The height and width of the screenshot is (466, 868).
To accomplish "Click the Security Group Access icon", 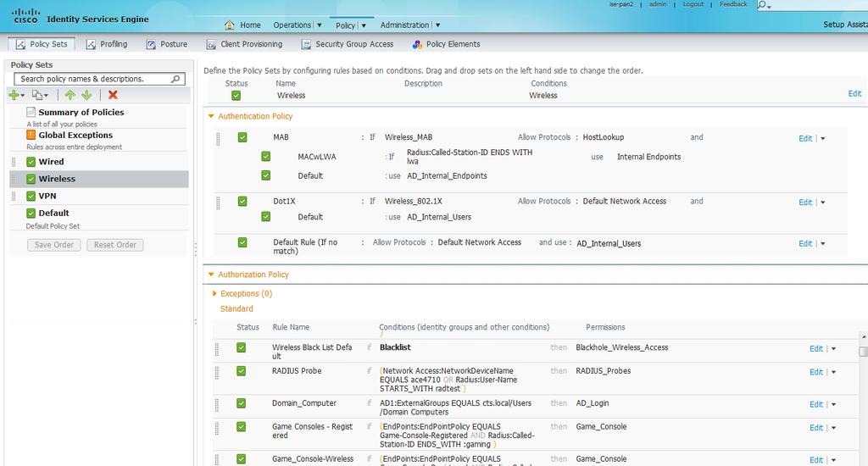I will (306, 44).
